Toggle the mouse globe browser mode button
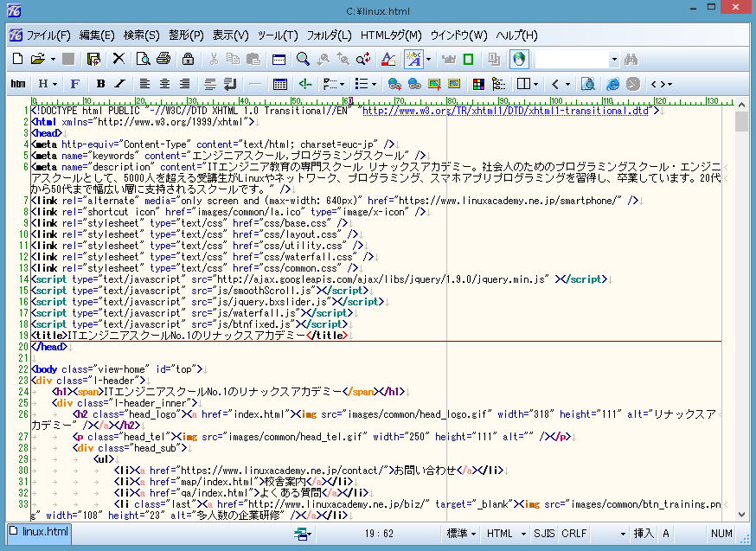Screen dimensions: 756x551 [x=519, y=59]
